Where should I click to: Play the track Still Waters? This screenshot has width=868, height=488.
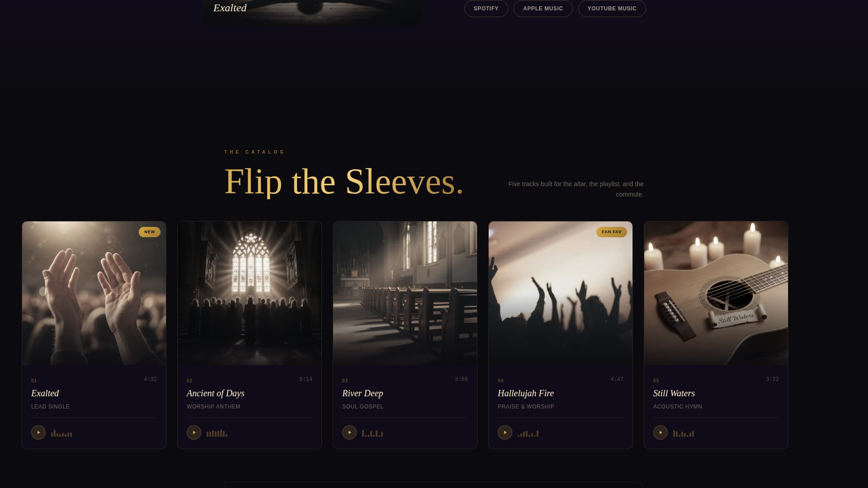660,432
